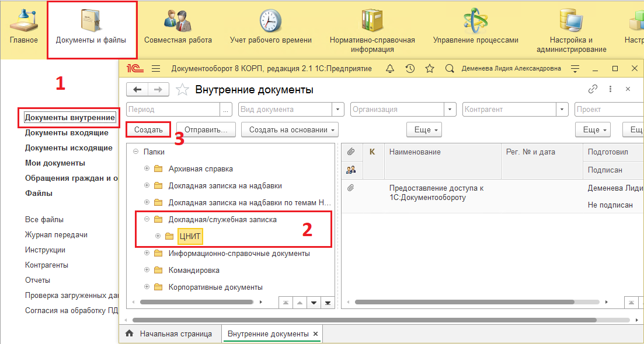
Task: Open Период selection ellipsis button
Action: click(x=226, y=110)
